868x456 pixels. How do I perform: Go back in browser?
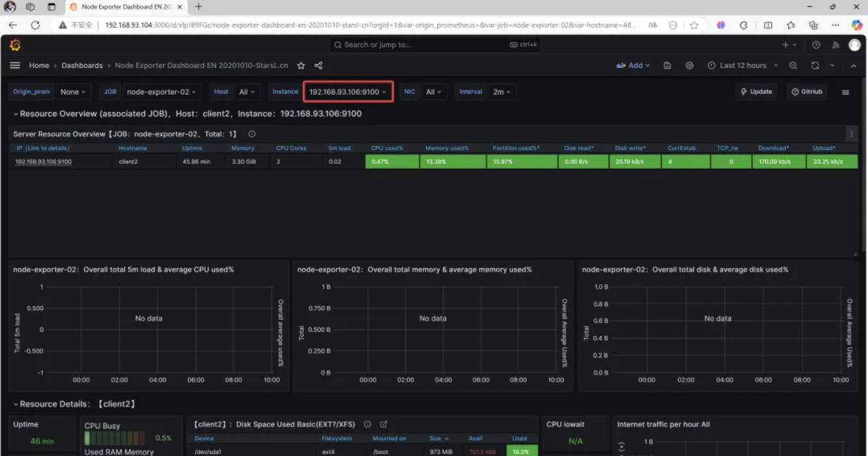pyautogui.click(x=13, y=25)
